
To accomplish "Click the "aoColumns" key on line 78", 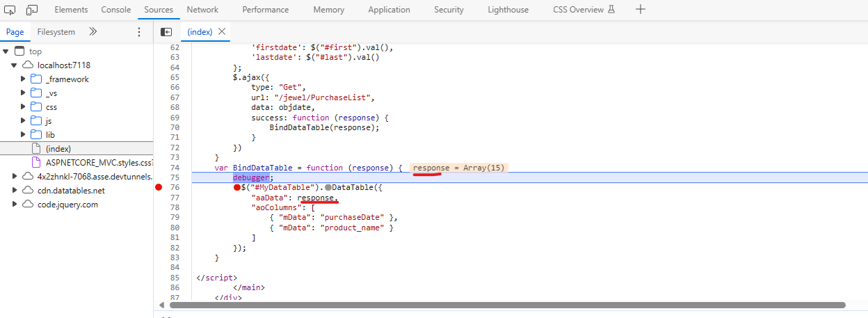I will coord(276,207).
